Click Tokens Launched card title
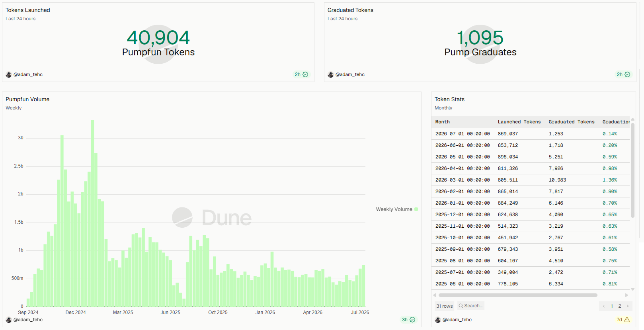 [28, 10]
